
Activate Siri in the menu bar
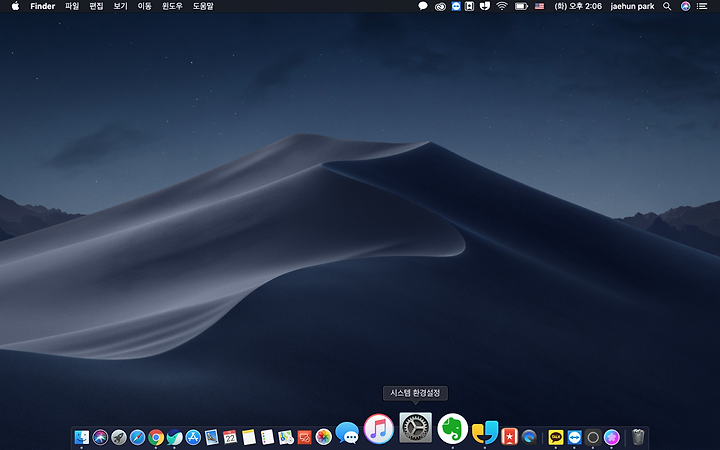pos(685,6)
